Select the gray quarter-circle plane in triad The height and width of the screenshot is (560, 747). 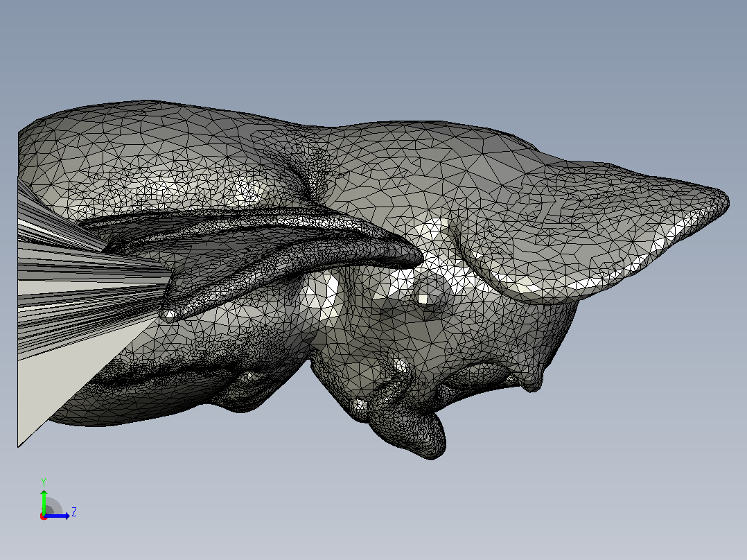click(53, 507)
